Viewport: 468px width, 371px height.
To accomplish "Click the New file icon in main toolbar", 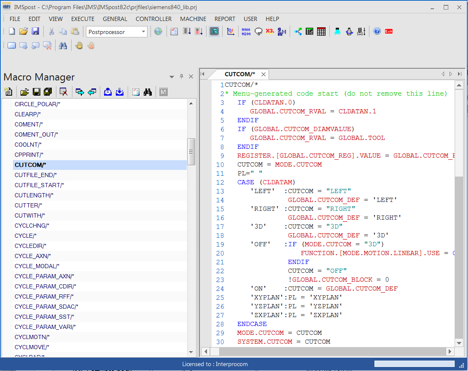I will pyautogui.click(x=12, y=31).
